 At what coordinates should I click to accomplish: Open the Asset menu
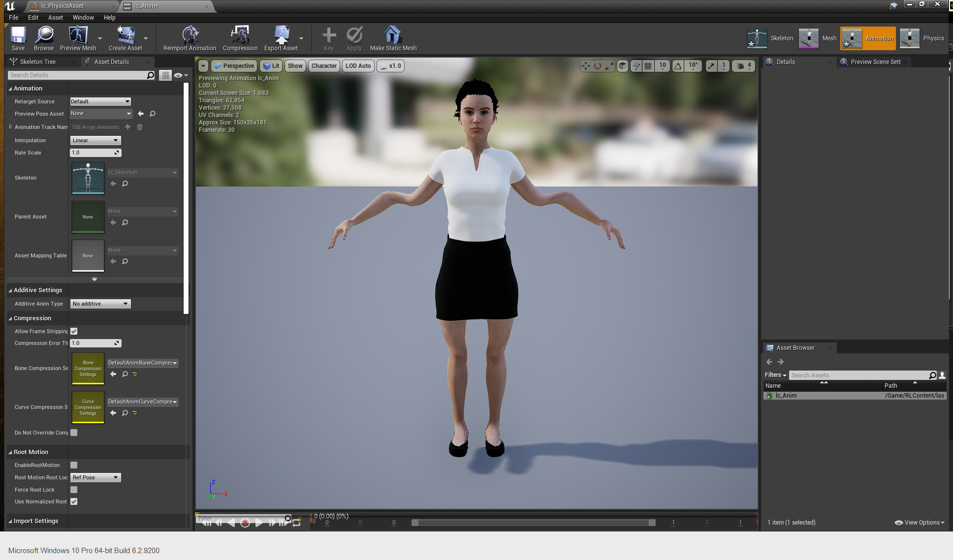coord(56,17)
